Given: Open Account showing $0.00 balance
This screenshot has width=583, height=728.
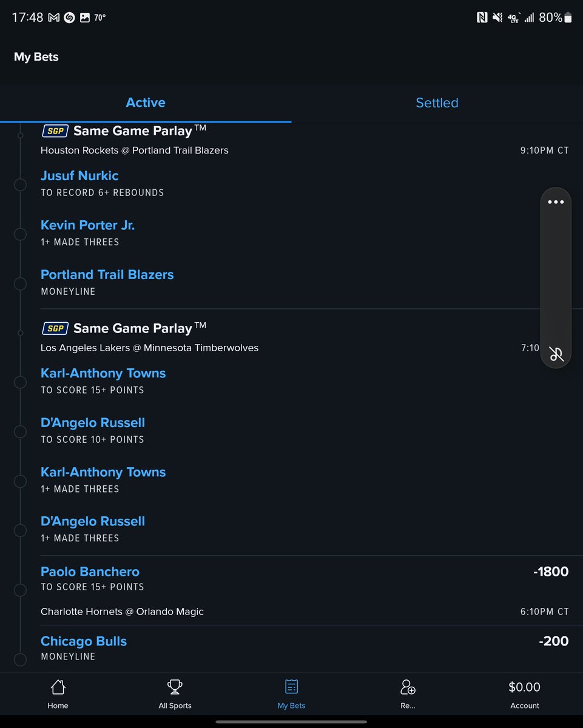Looking at the screenshot, I should pyautogui.click(x=524, y=694).
